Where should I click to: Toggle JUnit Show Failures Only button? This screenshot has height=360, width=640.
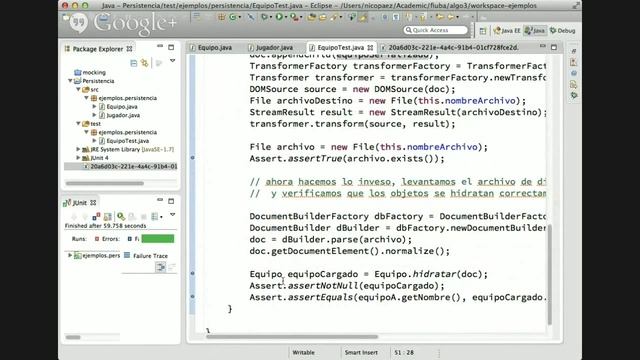pos(96,216)
